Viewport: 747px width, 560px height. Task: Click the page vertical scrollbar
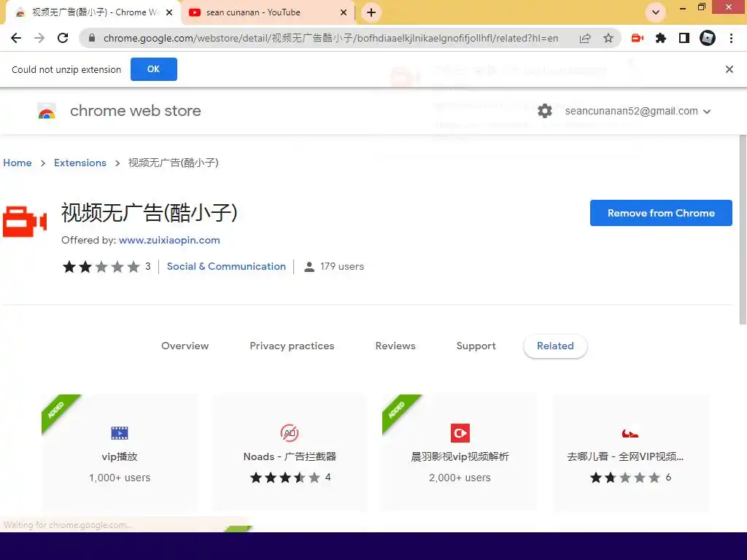tap(743, 228)
